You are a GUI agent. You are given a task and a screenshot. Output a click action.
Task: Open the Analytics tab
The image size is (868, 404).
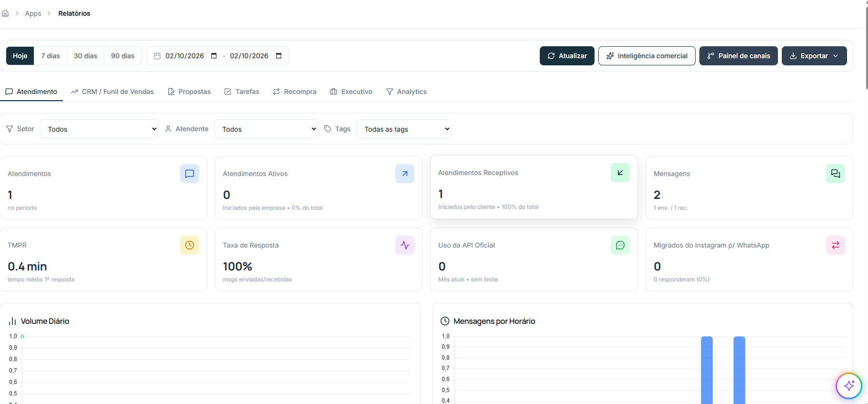[406, 92]
